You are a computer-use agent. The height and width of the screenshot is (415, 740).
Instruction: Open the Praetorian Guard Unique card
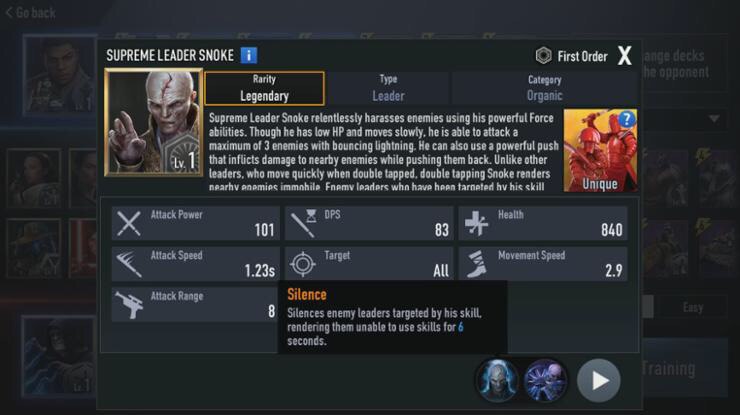[x=600, y=150]
